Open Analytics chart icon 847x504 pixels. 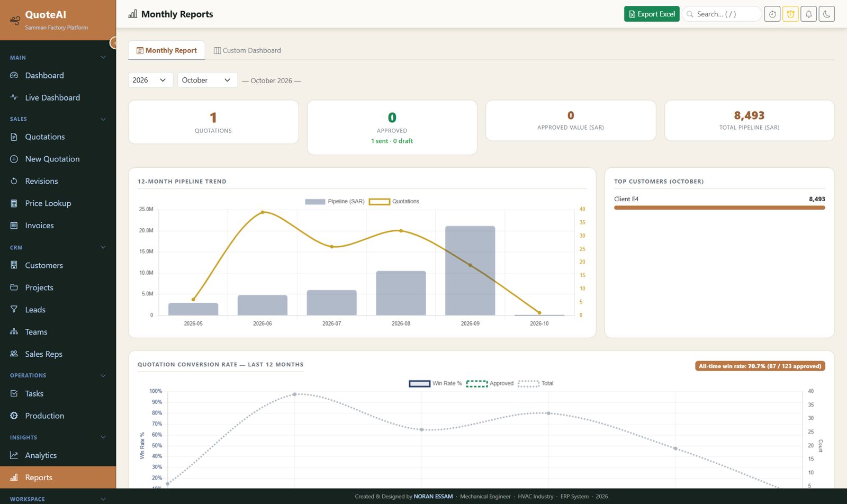(x=14, y=455)
